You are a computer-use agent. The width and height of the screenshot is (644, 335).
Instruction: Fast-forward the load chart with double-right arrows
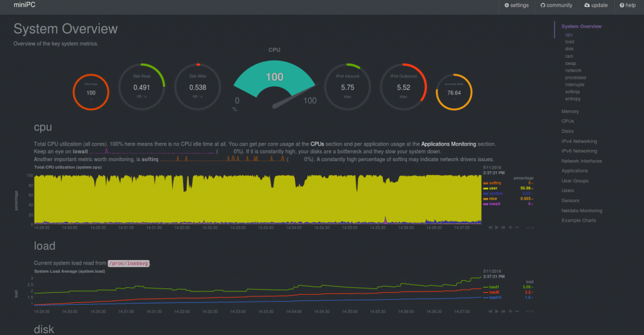(x=503, y=311)
